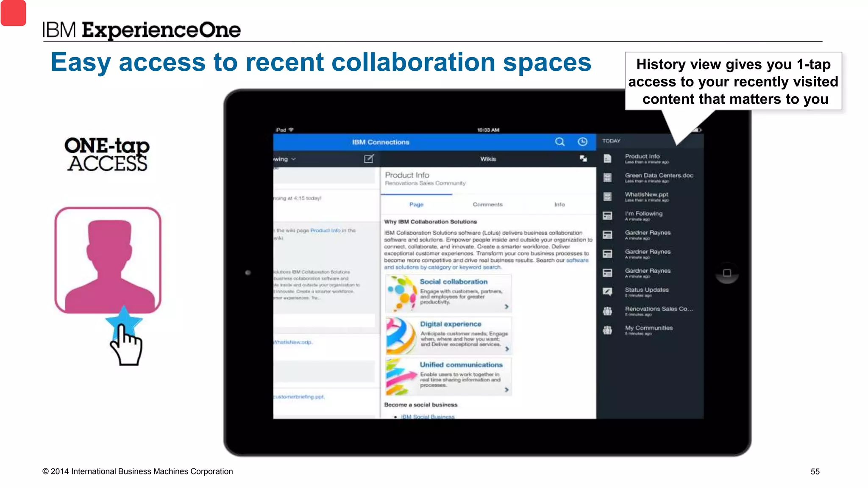Open the WhatIsNew.odp attachment link
The height and width of the screenshot is (488, 868).
293,342
